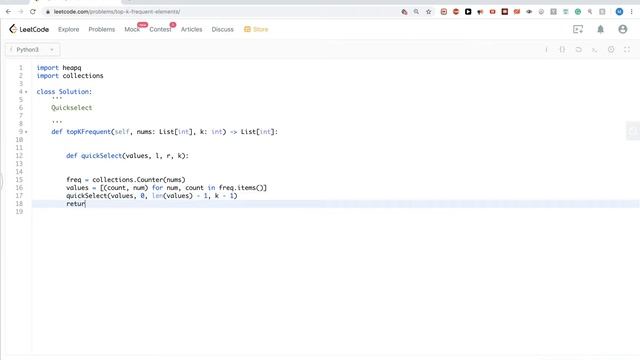Click the 'import collections' line
Viewport: 640px width, 360px height.
[70, 76]
